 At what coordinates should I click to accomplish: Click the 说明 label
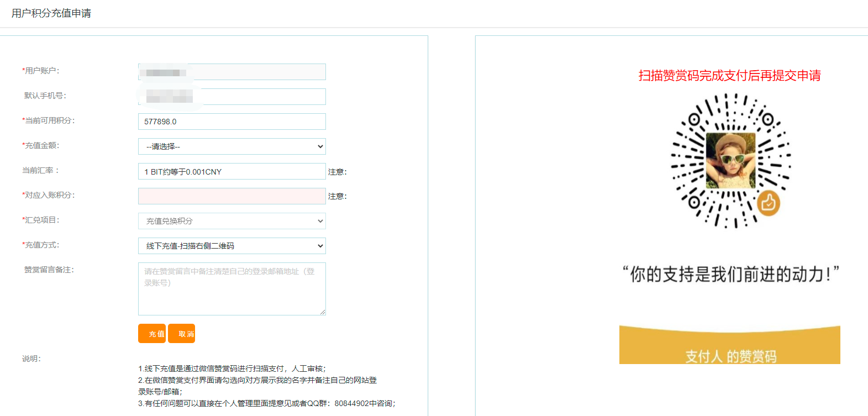[x=31, y=359]
